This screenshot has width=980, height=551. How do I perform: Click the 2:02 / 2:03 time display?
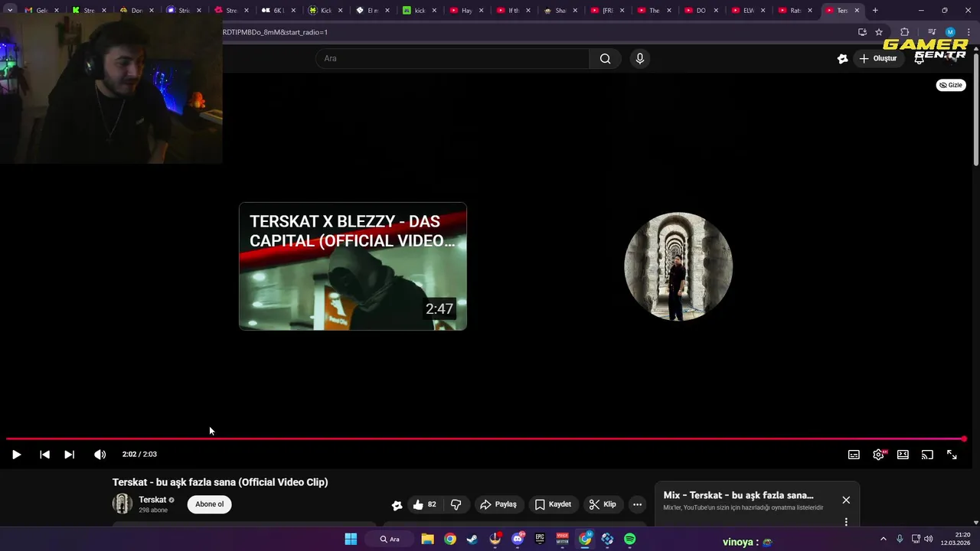click(139, 455)
